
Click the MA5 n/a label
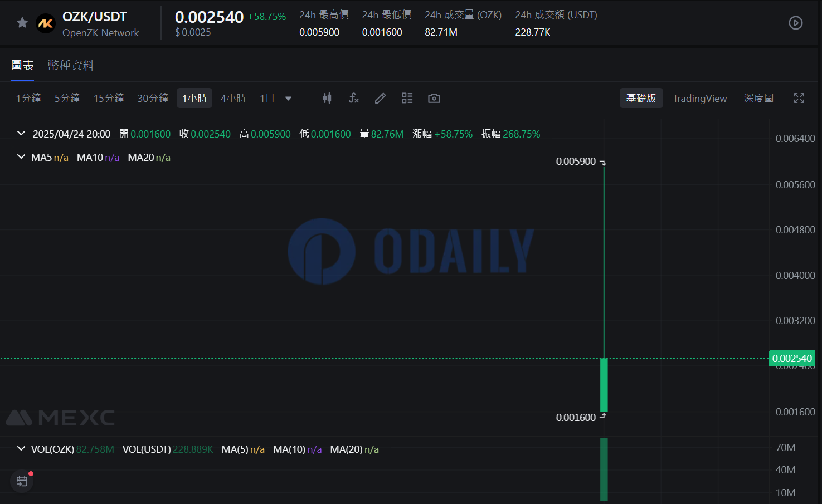pyautogui.click(x=50, y=158)
